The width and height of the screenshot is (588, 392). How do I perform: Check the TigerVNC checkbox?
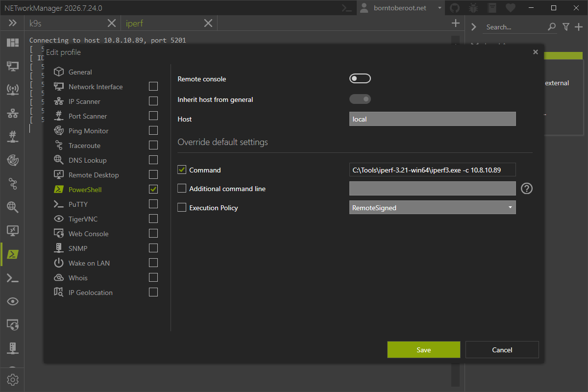[153, 219]
